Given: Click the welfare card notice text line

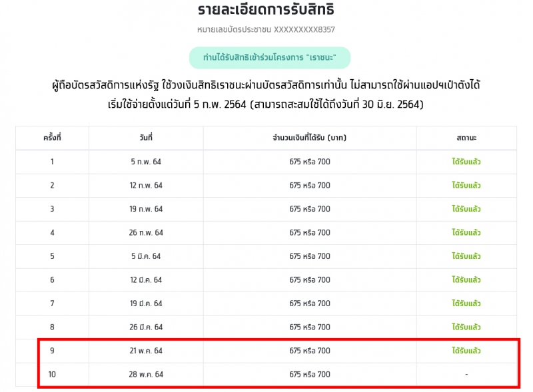Looking at the screenshot, I should pos(266,85).
